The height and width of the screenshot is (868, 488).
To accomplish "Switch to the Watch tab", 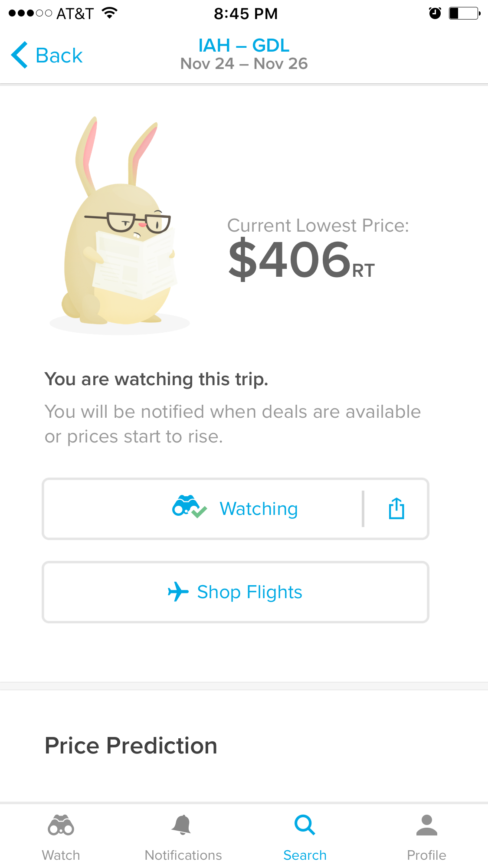I will coord(61,837).
